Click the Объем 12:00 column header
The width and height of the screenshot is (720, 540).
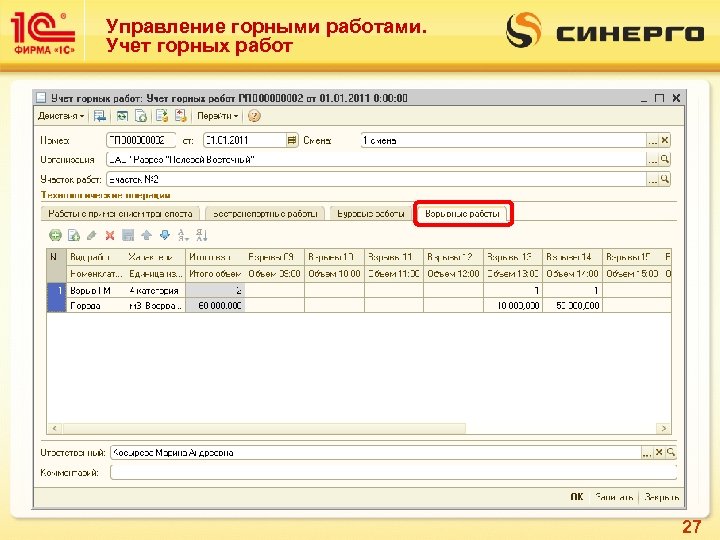[453, 274]
